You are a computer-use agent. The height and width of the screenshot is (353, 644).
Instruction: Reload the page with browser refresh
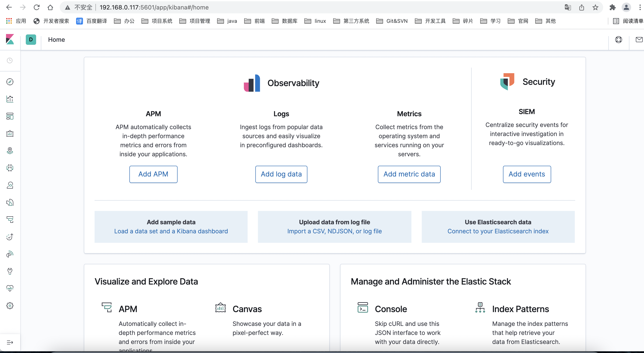(37, 8)
